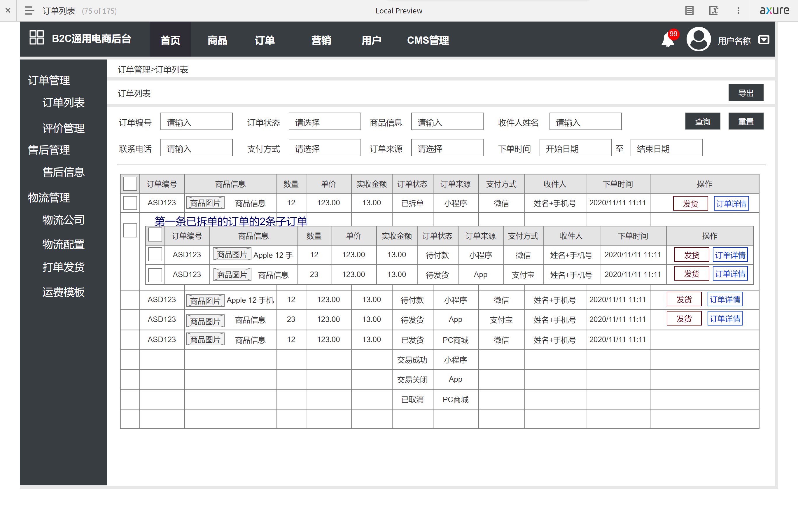Click the 订单管理>订单列表 breadcrumb

click(x=153, y=69)
